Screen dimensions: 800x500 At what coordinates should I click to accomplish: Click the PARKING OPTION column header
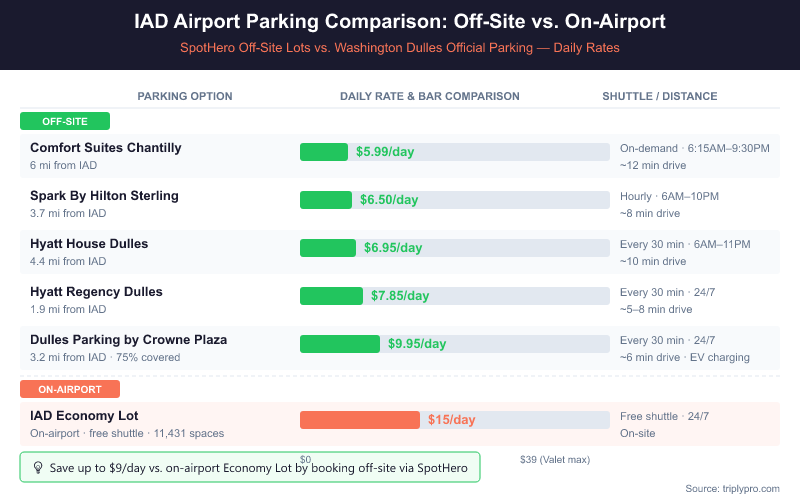coord(185,97)
